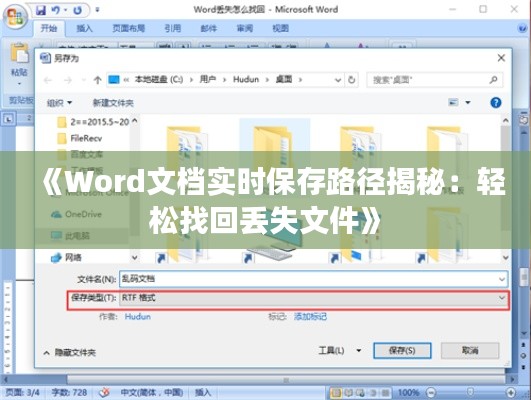The width and height of the screenshot is (531, 400).
Task: Click the Hudun author link
Action: [137, 317]
